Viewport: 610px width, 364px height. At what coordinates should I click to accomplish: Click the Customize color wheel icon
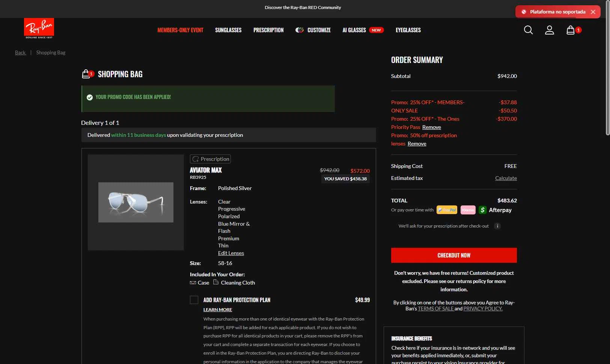pos(299,30)
